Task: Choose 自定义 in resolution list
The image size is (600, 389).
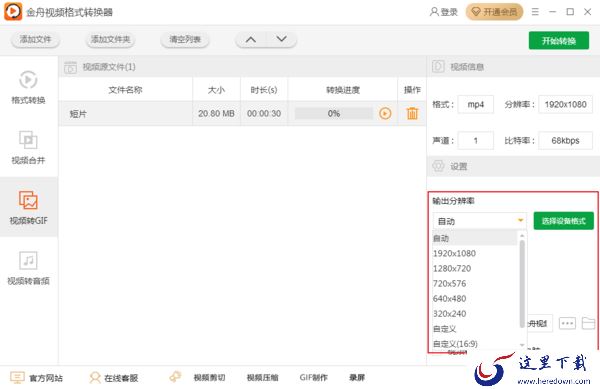Action: [x=475, y=329]
